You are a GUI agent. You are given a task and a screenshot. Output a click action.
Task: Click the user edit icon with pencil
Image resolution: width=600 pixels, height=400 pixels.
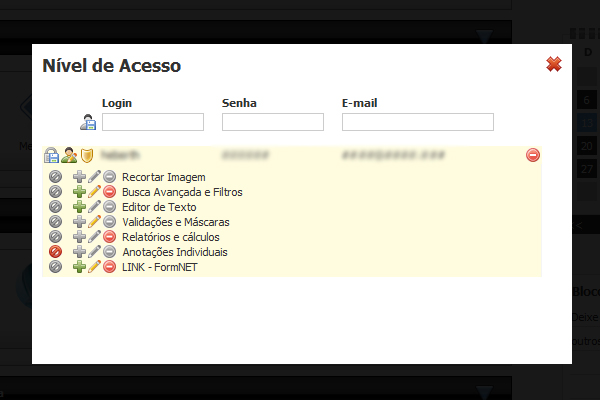69,155
